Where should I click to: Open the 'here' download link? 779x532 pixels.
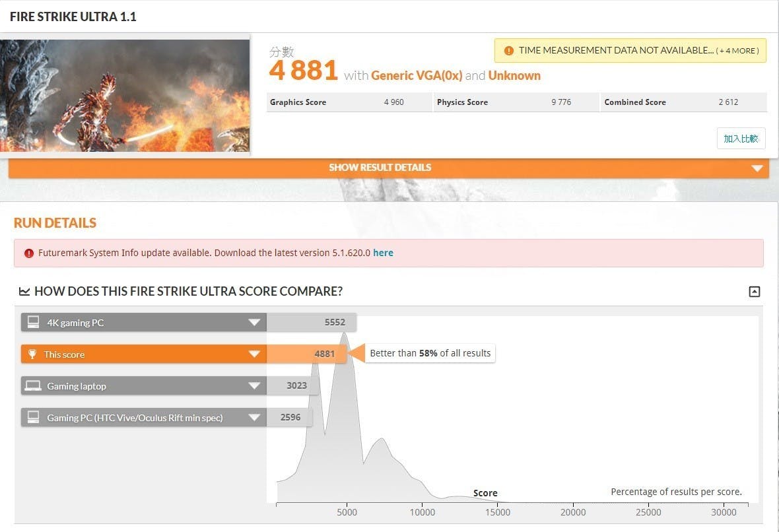(x=383, y=253)
